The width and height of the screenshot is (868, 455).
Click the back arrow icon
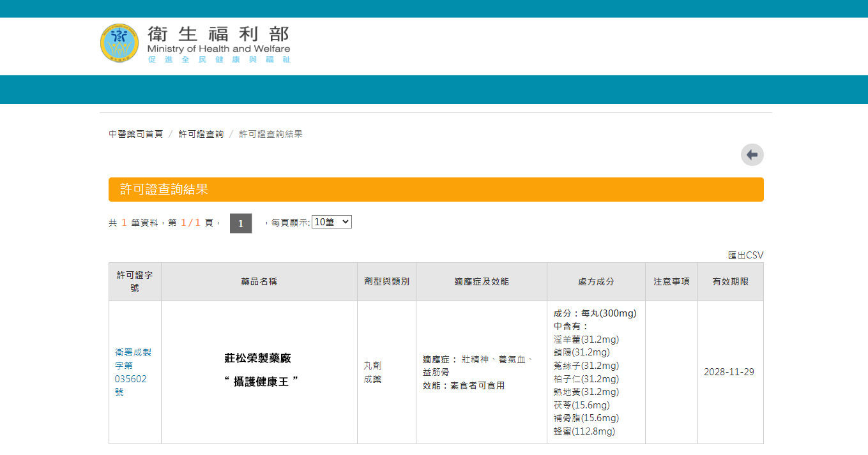pos(752,155)
